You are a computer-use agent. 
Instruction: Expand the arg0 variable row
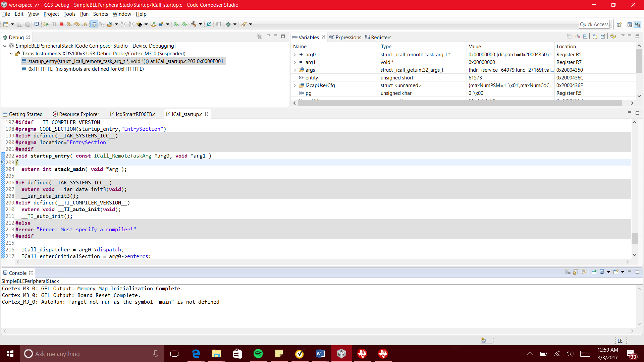coord(295,55)
